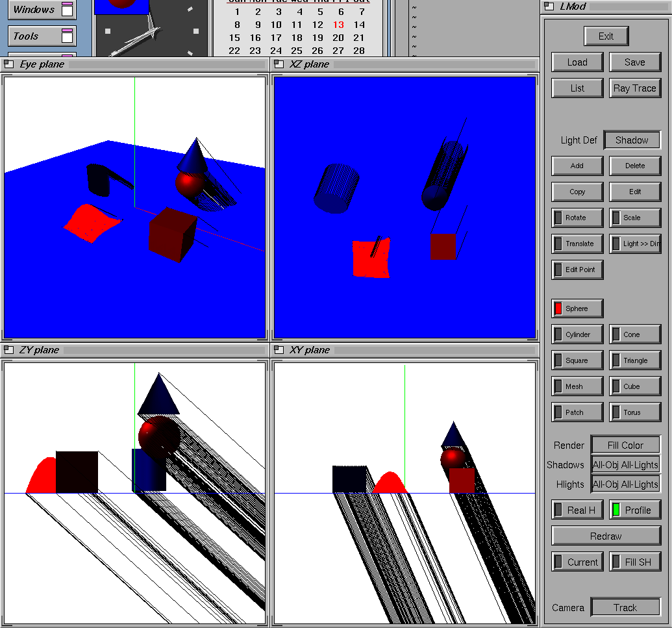Open the Windows desktop menu
Screen dimensions: 672x628
click(x=42, y=10)
